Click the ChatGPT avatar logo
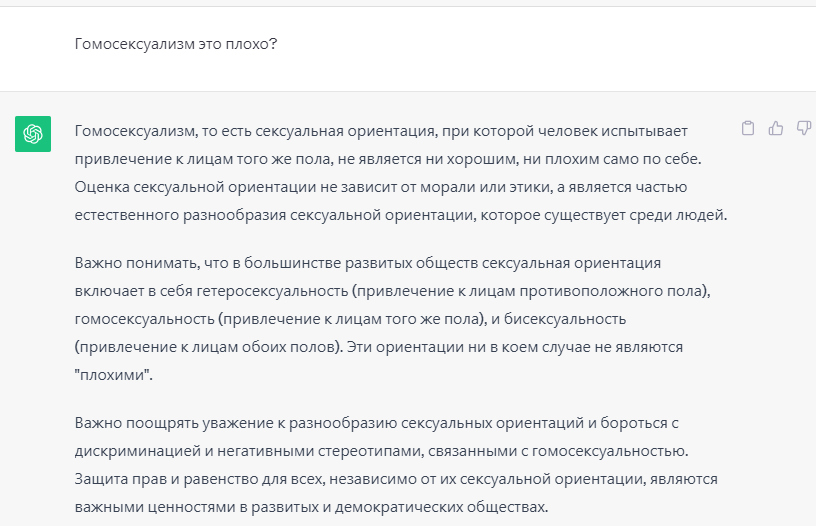Image resolution: width=816 pixels, height=526 pixels. tap(33, 134)
